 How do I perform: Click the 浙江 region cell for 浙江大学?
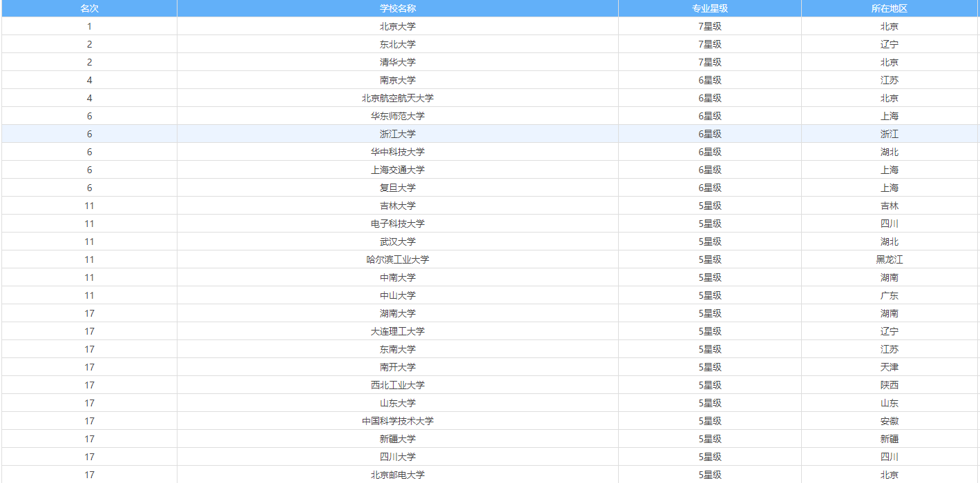[x=890, y=134]
